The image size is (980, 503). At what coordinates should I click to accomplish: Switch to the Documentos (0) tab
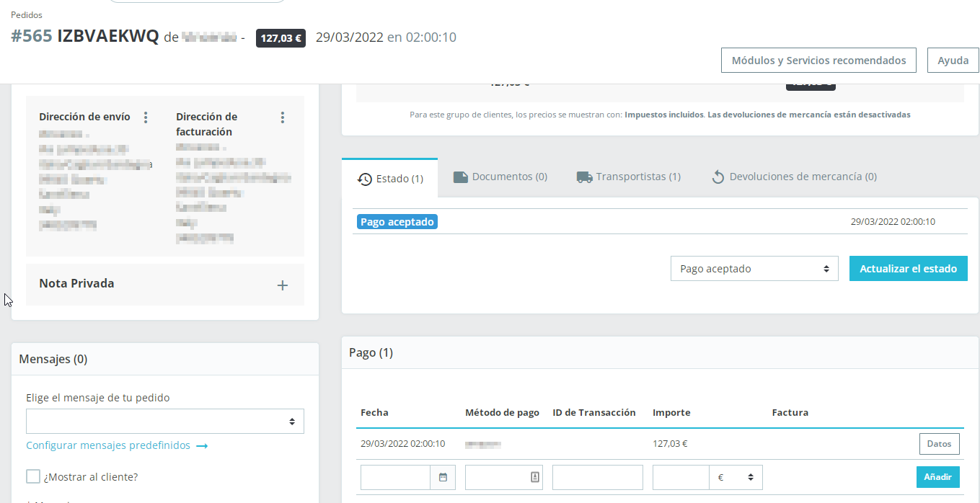(x=500, y=177)
